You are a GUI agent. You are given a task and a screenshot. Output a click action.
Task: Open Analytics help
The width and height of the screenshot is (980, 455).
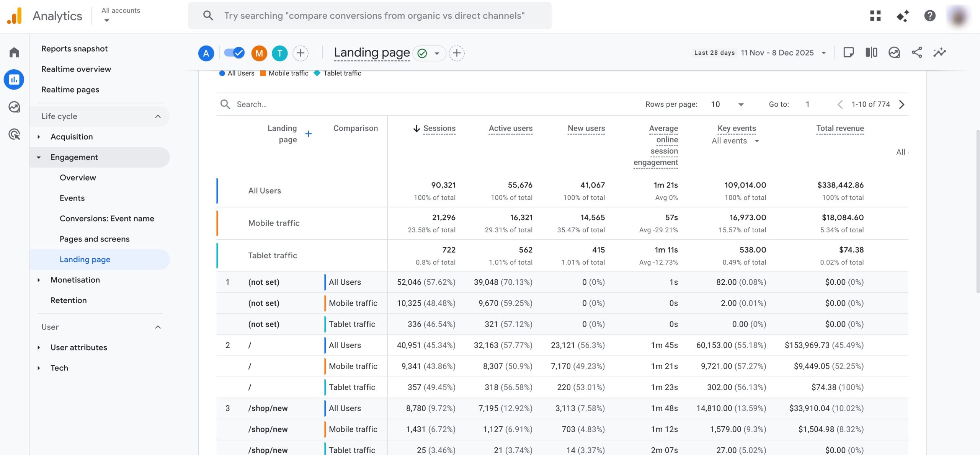[x=929, y=16]
